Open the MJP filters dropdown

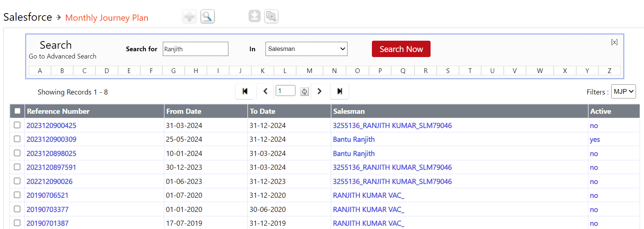[623, 92]
